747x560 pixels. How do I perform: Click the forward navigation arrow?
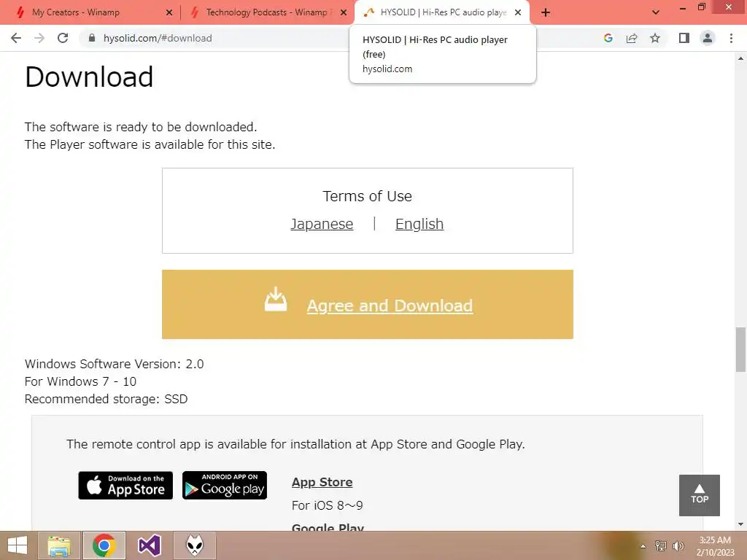point(39,38)
